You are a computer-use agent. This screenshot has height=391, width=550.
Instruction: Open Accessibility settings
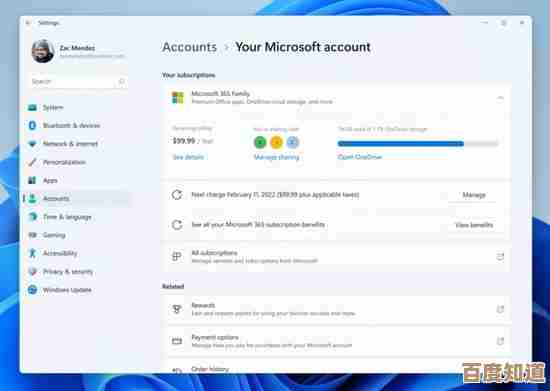click(78, 253)
